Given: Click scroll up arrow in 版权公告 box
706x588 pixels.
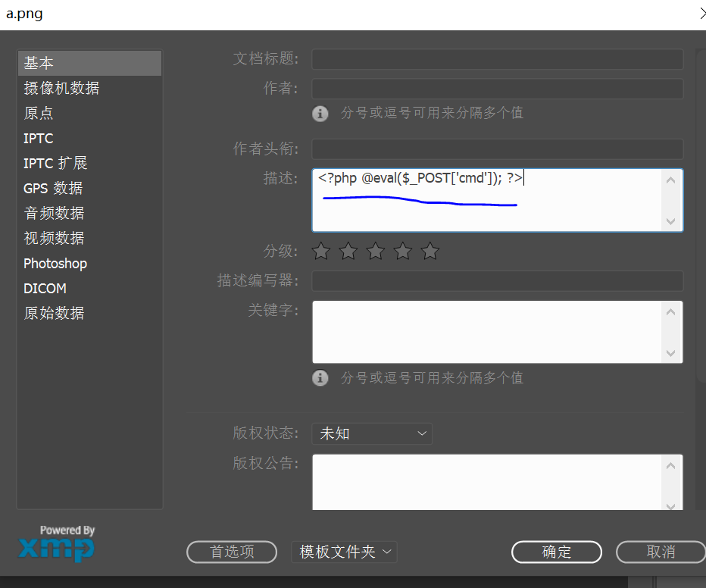Looking at the screenshot, I should 671,465.
